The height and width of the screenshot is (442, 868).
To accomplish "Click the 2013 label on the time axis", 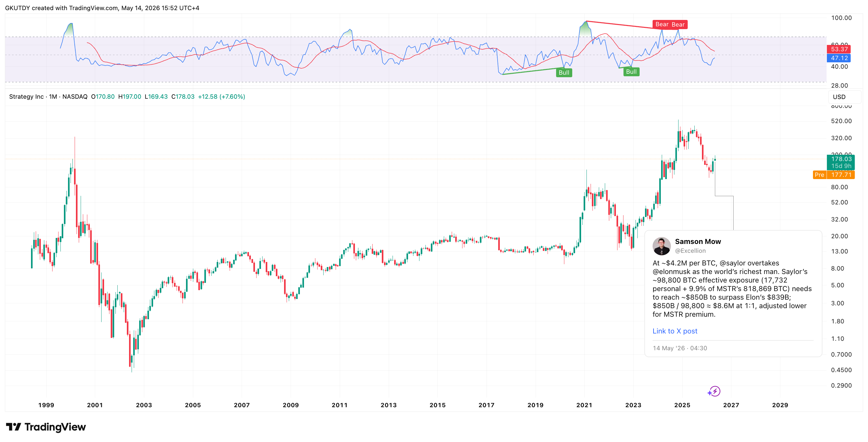I will [388, 405].
